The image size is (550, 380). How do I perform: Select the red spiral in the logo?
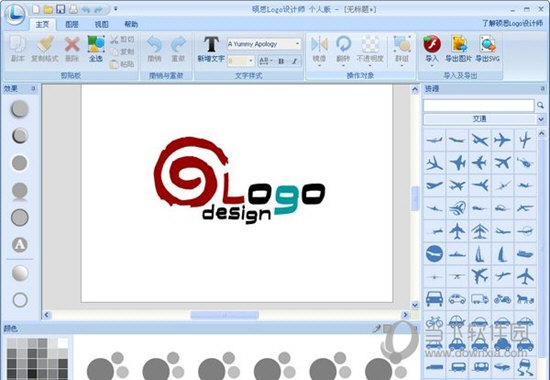(191, 171)
